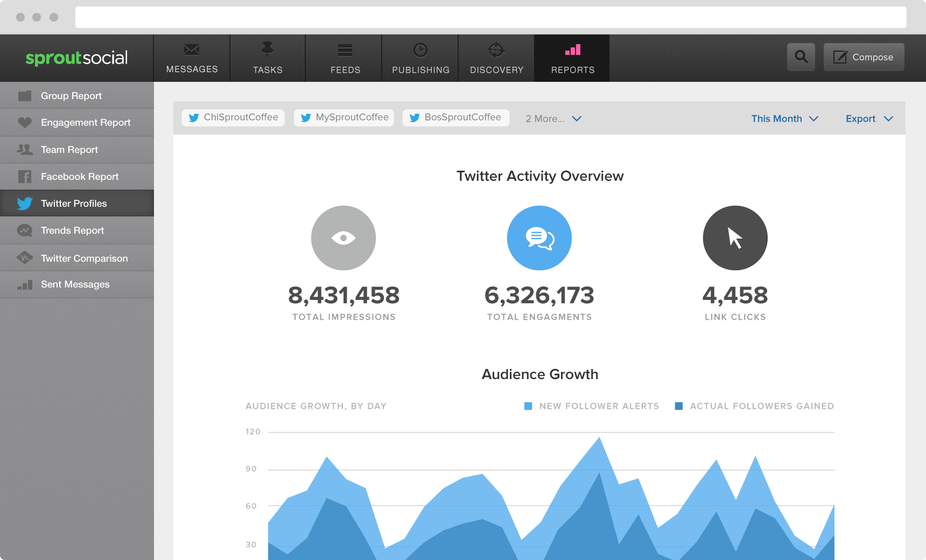Click the Twitter Comparison Vs icon
This screenshot has width=926, height=560.
(24, 258)
